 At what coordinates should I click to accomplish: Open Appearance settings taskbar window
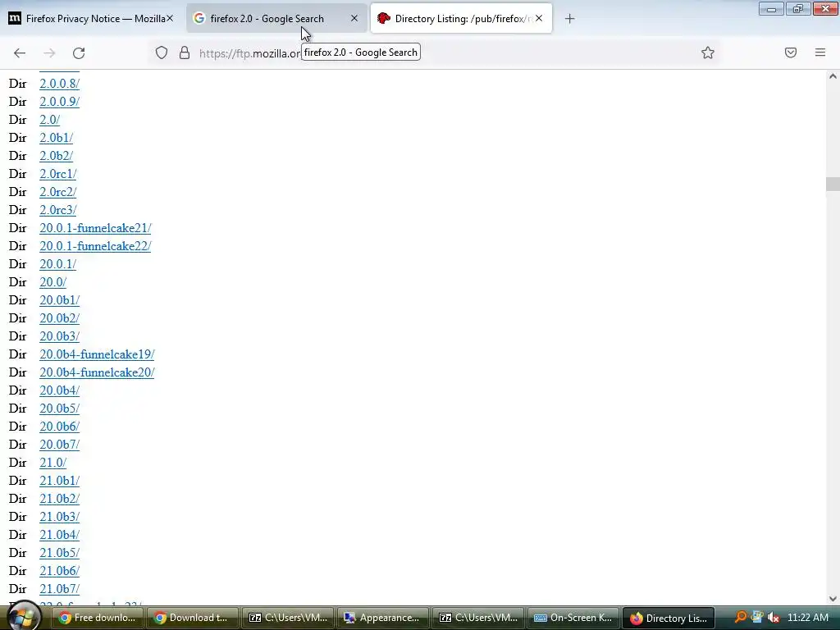tap(382, 618)
